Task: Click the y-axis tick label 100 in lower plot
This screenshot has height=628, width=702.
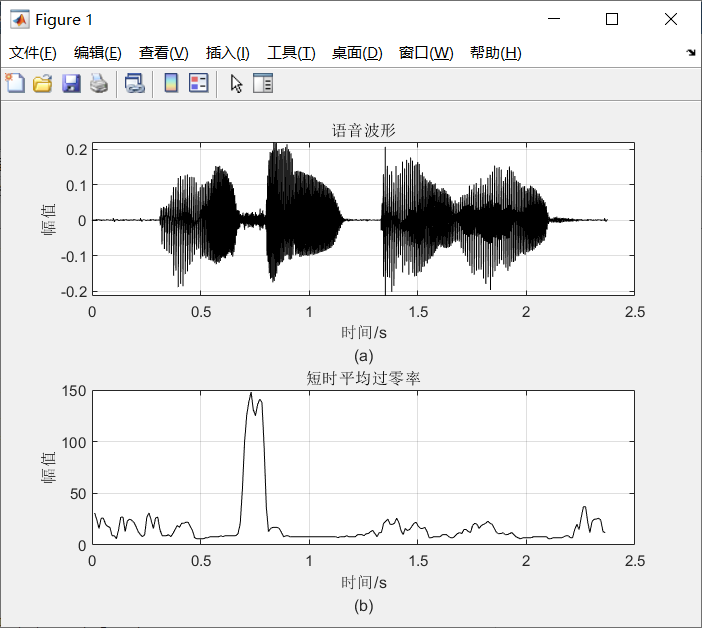Action: click(x=74, y=443)
